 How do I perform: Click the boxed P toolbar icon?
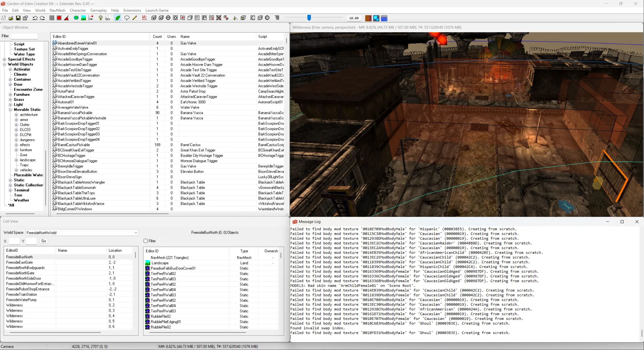pyautogui.click(x=204, y=18)
